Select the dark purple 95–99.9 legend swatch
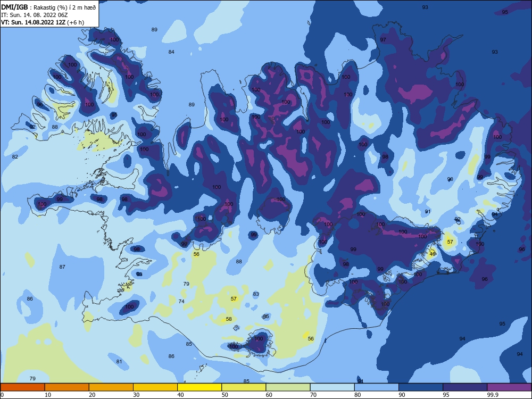The height and width of the screenshot is (399, 532). [465, 387]
